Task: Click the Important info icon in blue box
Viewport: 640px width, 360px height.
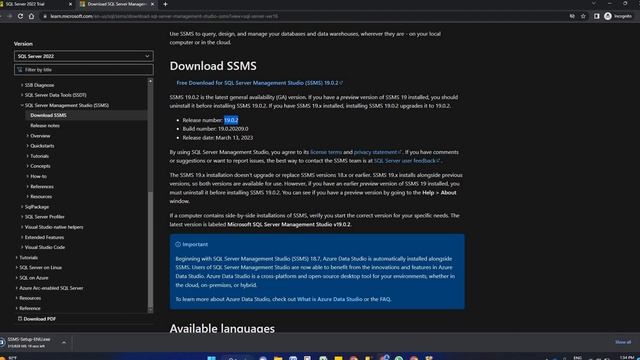Action: point(178,244)
